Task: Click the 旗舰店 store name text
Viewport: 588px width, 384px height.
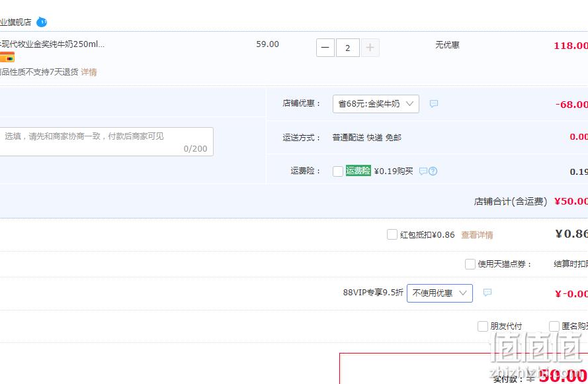Action: pos(16,22)
